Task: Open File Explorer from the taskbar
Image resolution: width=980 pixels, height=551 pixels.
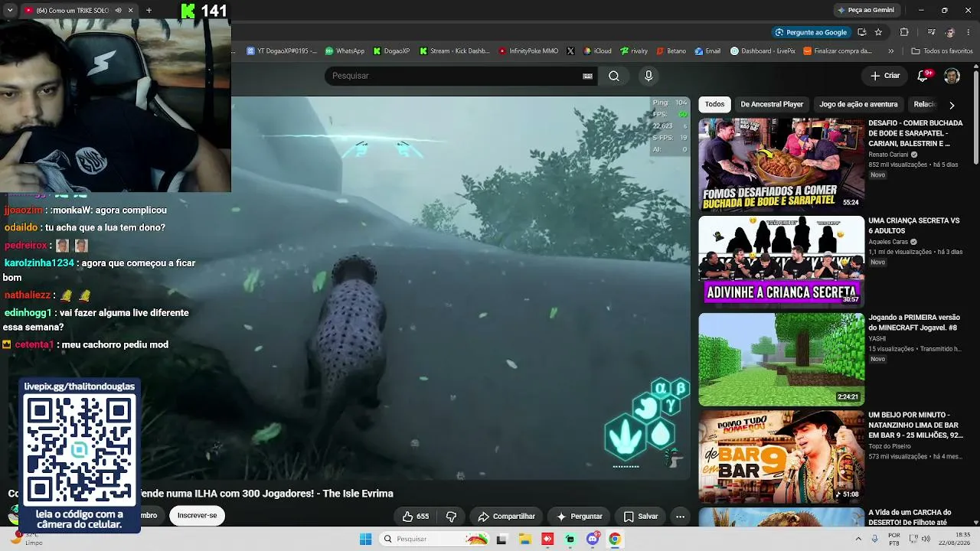Action: pyautogui.click(x=525, y=539)
